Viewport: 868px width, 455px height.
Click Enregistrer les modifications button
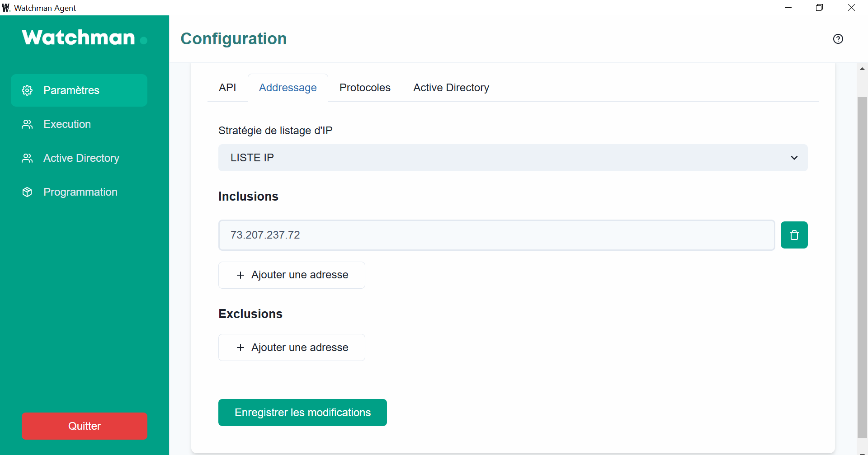tap(302, 413)
